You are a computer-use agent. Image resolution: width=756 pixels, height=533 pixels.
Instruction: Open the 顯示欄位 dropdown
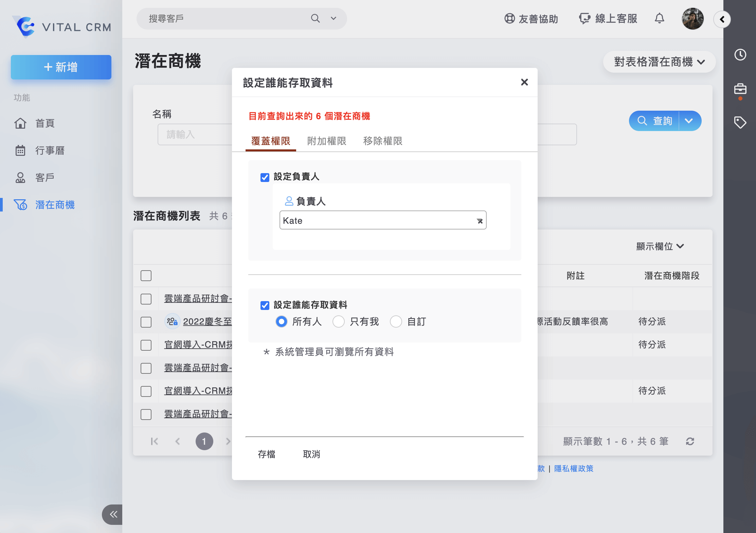(660, 247)
